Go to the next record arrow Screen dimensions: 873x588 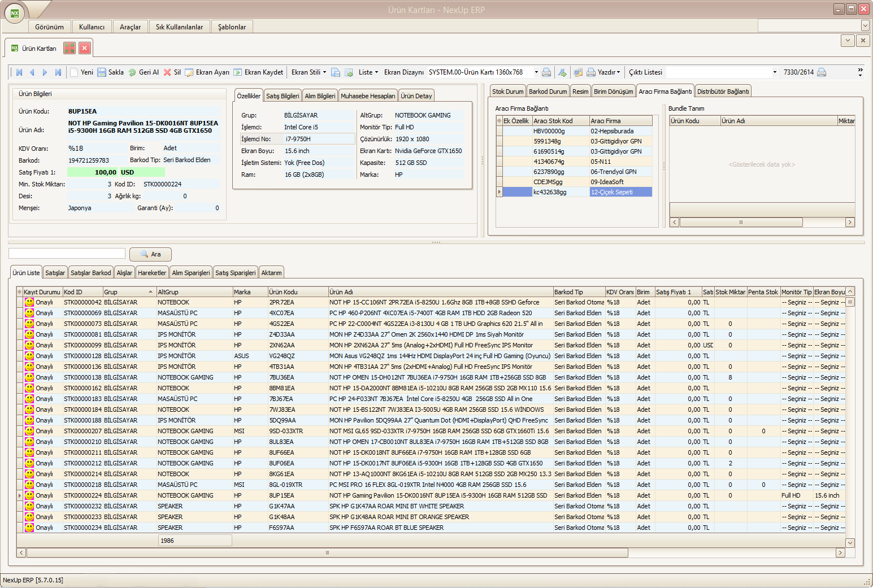tap(45, 72)
